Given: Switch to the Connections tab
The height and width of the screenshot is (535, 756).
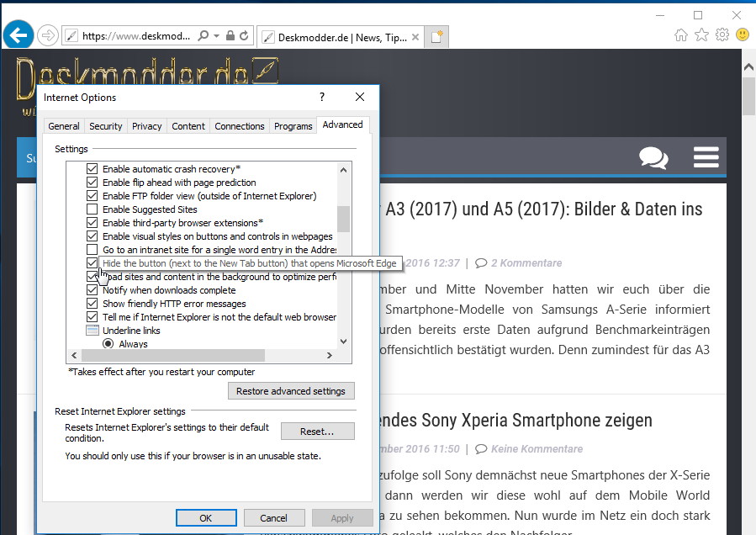Looking at the screenshot, I should tap(239, 126).
